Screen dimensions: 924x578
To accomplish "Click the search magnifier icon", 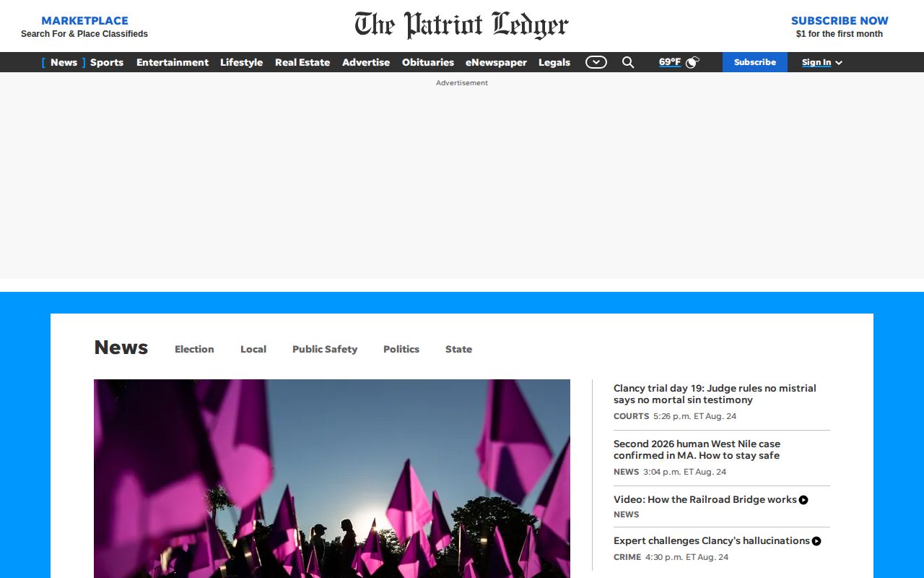I will (628, 62).
